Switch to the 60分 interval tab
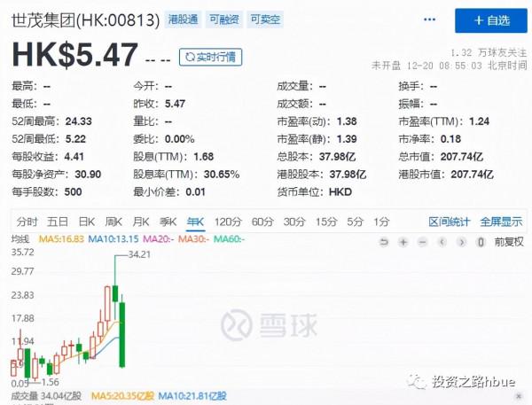Image resolution: width=532 pixels, height=405 pixels. click(x=262, y=222)
